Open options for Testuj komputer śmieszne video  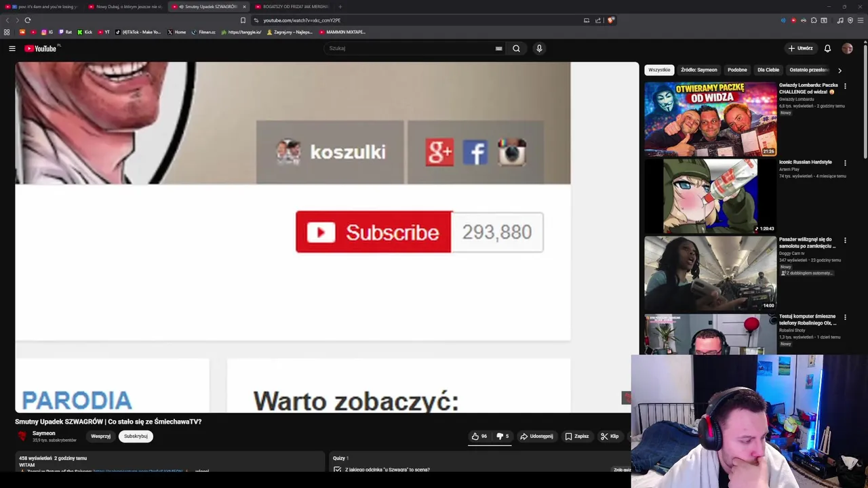point(845,317)
